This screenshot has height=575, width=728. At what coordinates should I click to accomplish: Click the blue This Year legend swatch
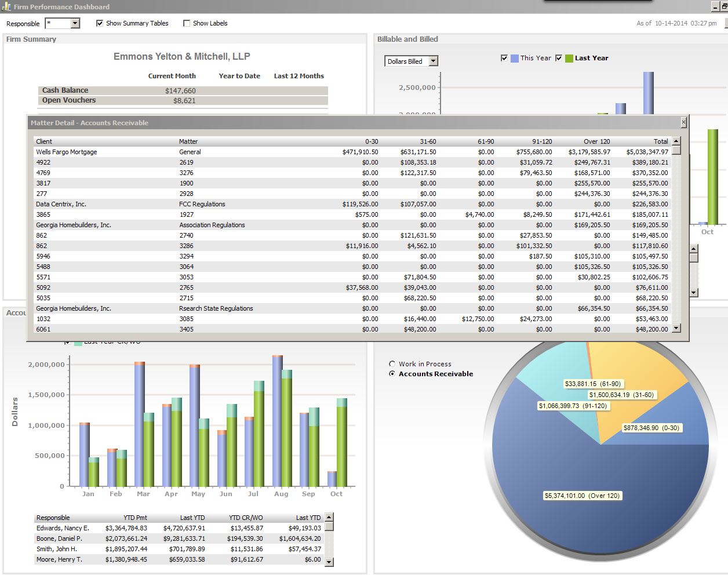coord(515,58)
